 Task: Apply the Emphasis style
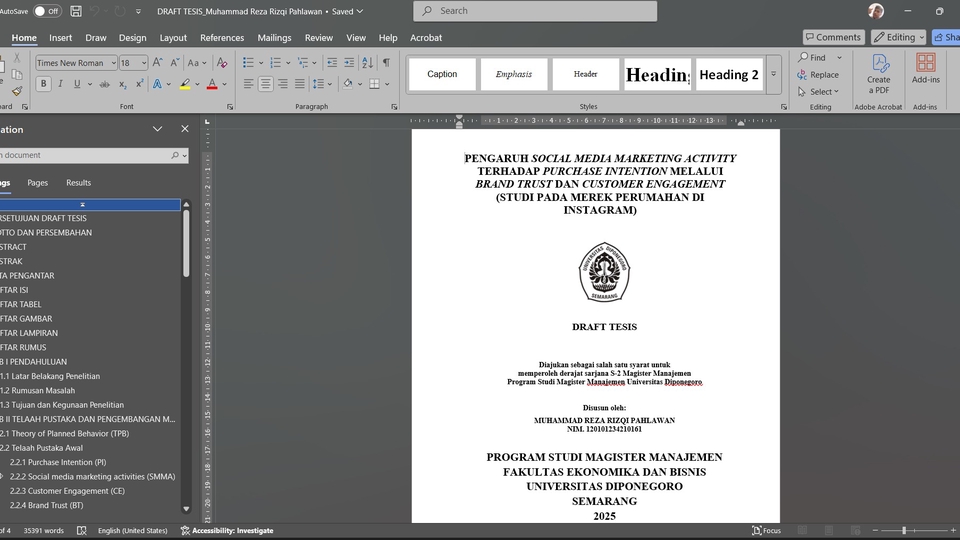click(x=514, y=75)
